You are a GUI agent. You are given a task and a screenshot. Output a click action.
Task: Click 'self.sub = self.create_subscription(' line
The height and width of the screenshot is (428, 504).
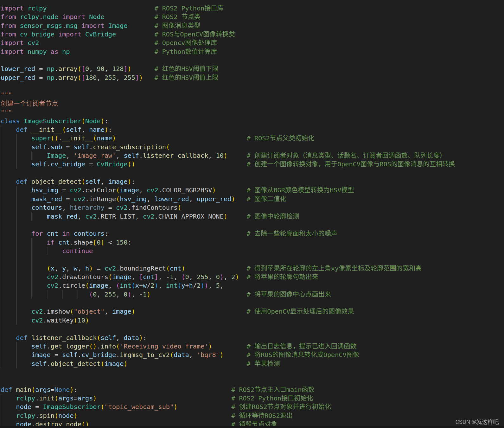pyautogui.click(x=100, y=147)
